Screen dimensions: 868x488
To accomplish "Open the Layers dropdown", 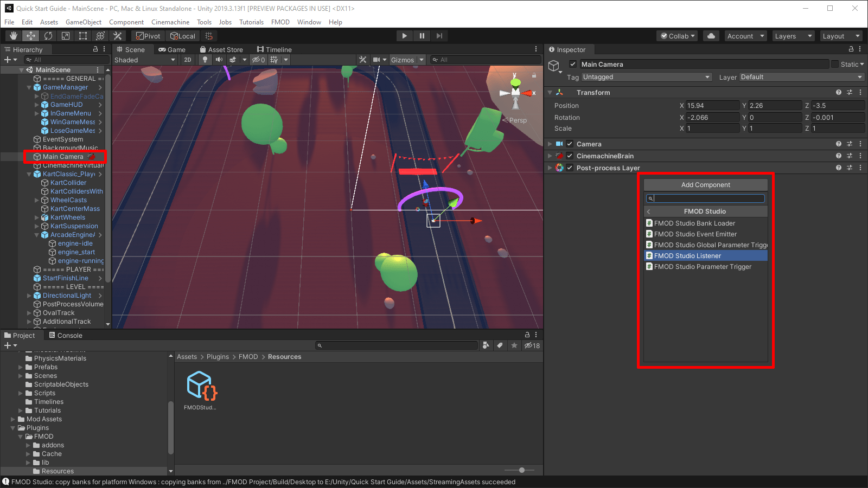I will 793,36.
